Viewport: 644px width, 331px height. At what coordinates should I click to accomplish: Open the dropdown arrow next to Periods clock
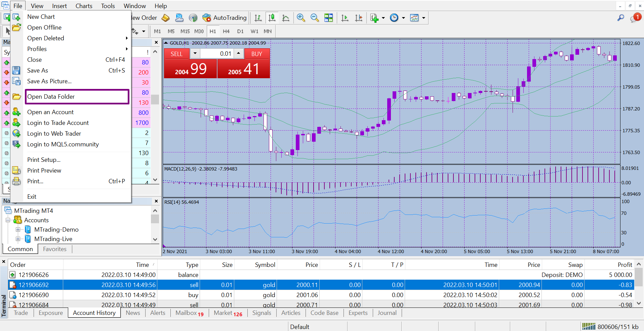point(403,18)
